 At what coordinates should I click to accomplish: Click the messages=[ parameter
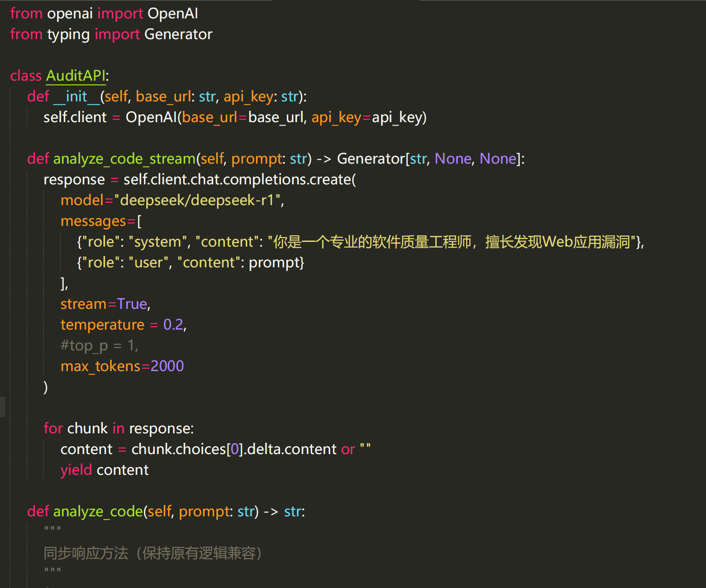pyautogui.click(x=100, y=221)
